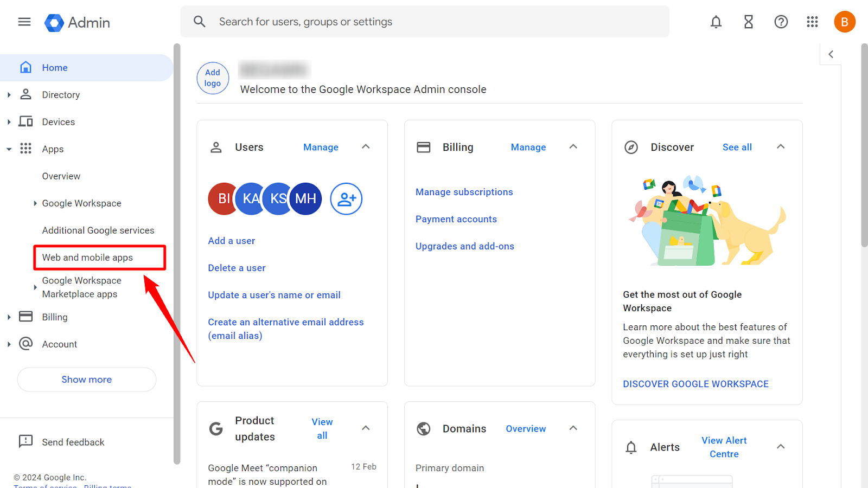Image resolution: width=868 pixels, height=488 pixels.
Task: Collapse the Billing card chevron
Action: 573,146
